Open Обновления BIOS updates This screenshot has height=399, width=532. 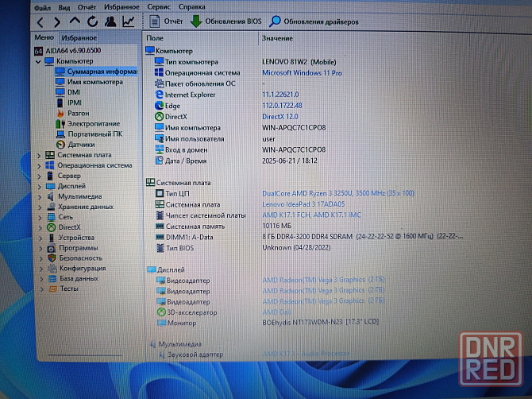(x=226, y=21)
